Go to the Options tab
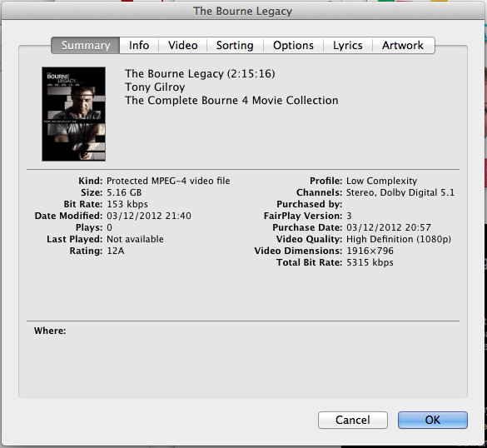487x448 pixels. pos(294,45)
